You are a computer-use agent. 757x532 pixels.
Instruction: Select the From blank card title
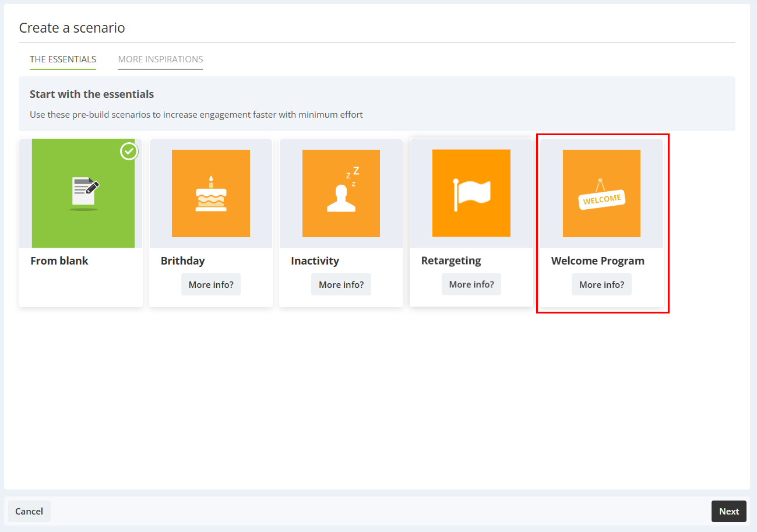59,260
